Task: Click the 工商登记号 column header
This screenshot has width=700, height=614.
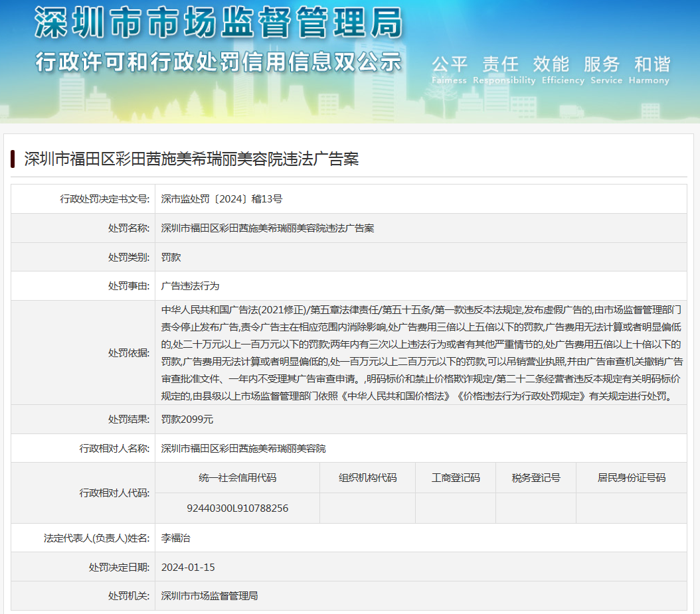Action: 456,477
